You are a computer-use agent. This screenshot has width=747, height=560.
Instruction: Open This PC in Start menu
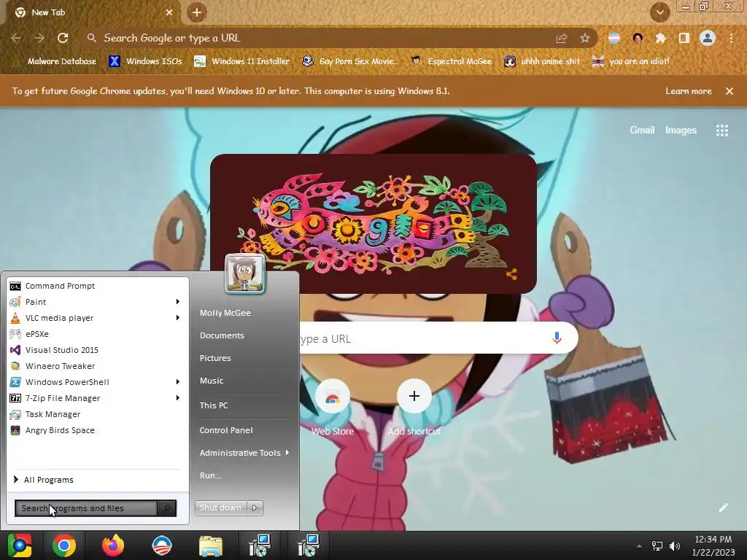click(x=214, y=405)
